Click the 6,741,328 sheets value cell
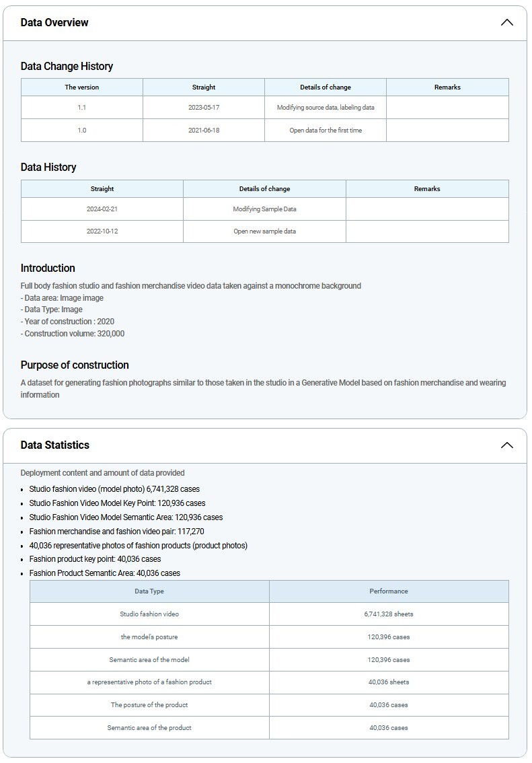532x763 pixels. click(389, 614)
